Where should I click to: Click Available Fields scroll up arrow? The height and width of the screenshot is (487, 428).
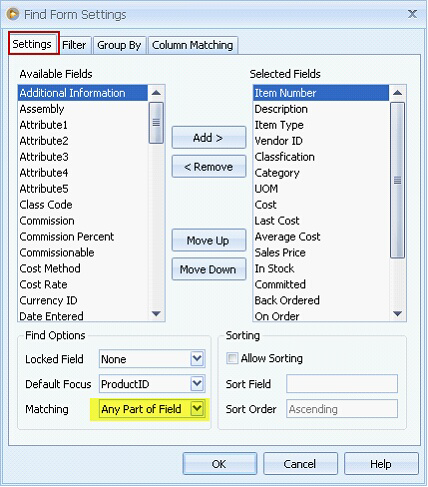156,93
